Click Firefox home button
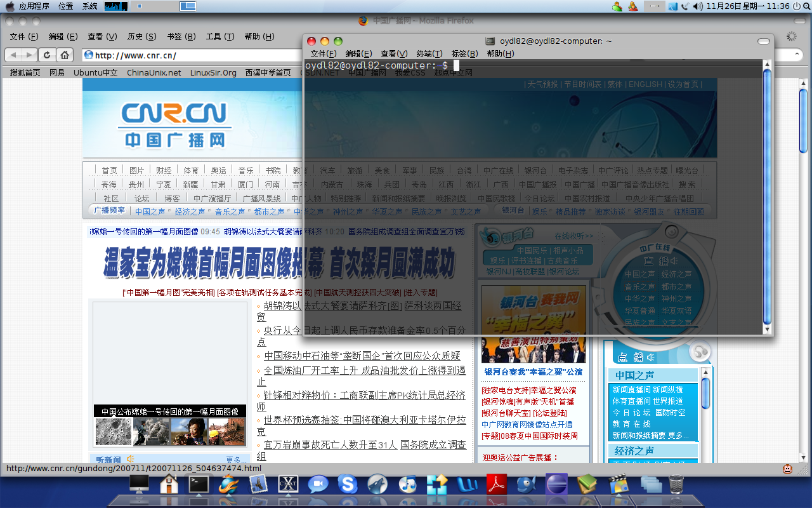This screenshot has width=812, height=508. coord(64,55)
